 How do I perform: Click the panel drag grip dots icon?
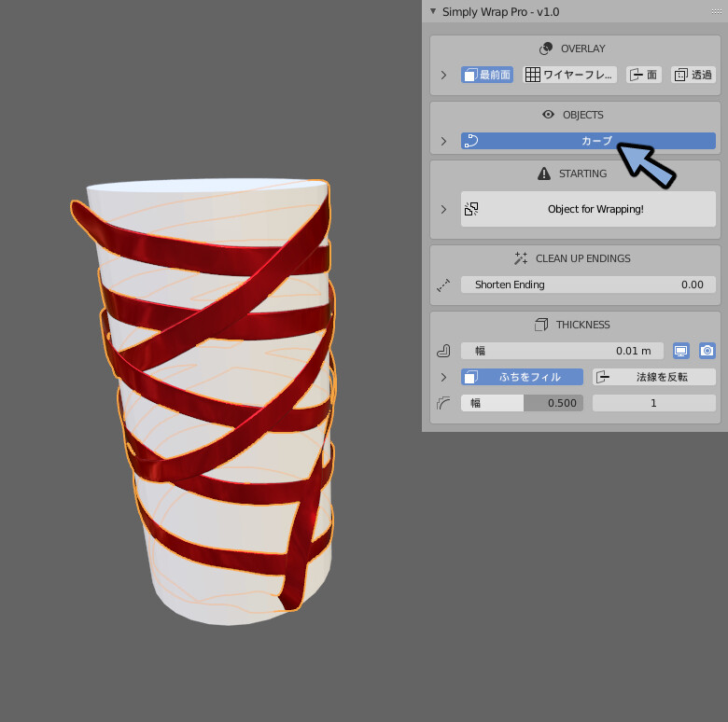[717, 11]
